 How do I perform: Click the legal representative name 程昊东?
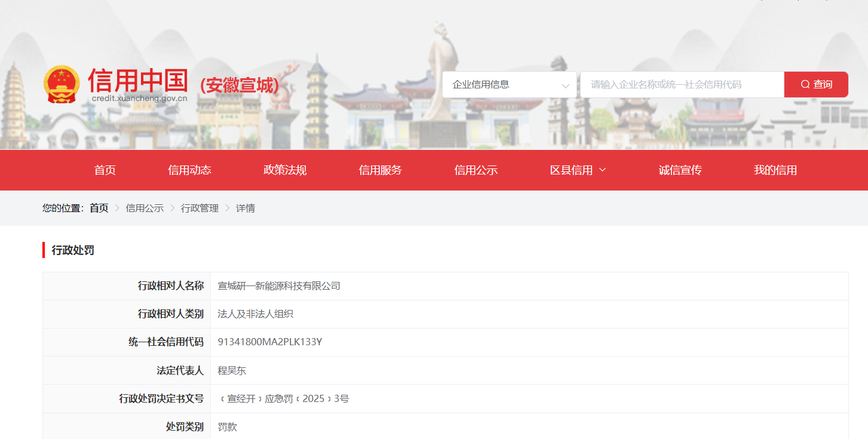232,370
